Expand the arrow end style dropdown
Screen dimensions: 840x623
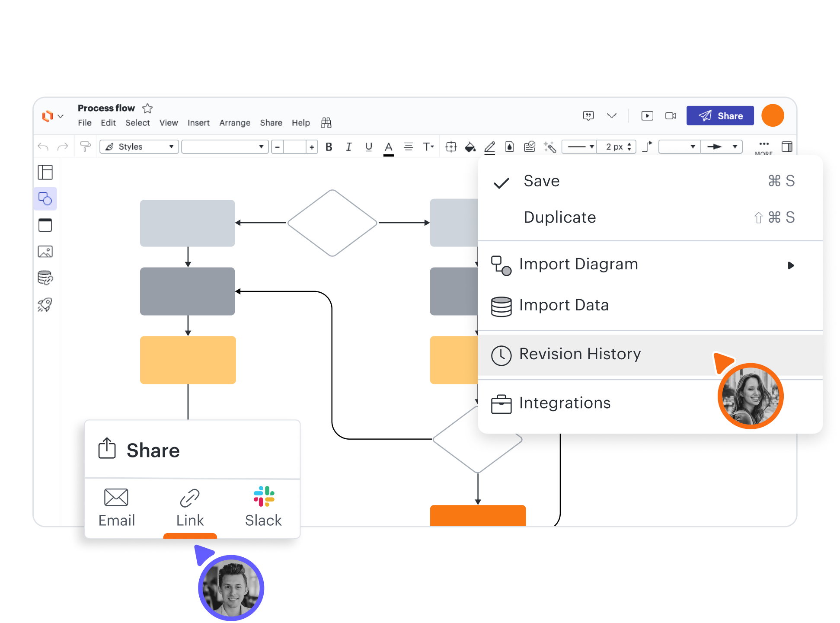coord(721,147)
